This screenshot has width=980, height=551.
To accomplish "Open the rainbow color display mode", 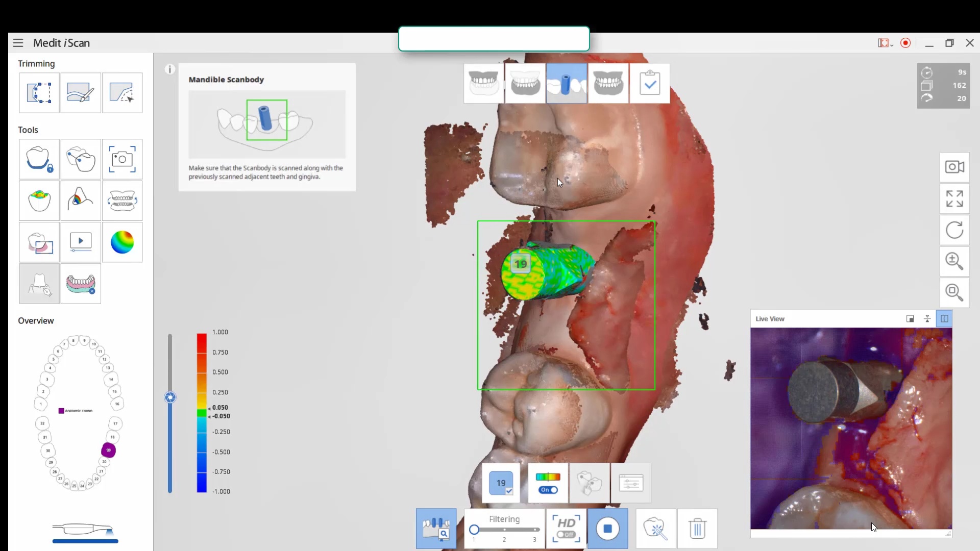I will (122, 242).
